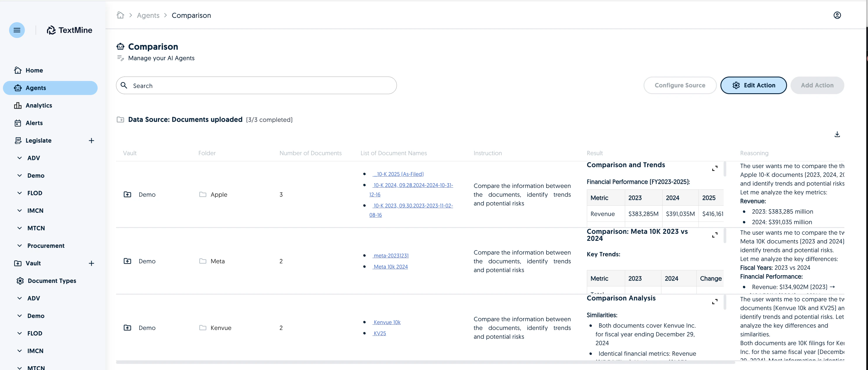Viewport: 868px width, 370px height.
Task: Click the Edit Action button
Action: point(753,85)
